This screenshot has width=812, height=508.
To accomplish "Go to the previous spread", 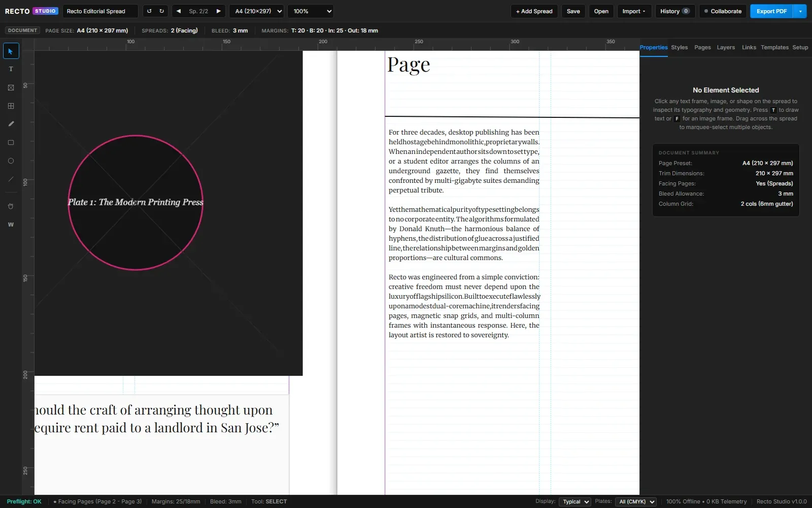I will [179, 11].
